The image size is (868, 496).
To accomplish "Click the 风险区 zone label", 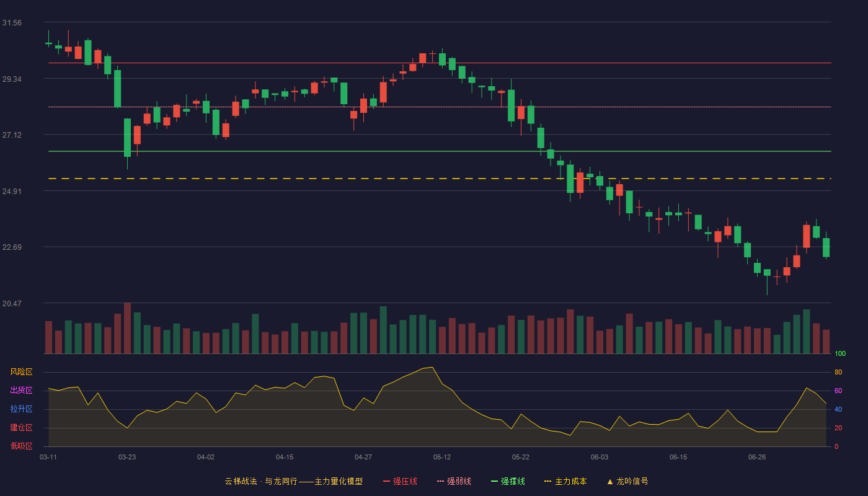I will click(21, 372).
